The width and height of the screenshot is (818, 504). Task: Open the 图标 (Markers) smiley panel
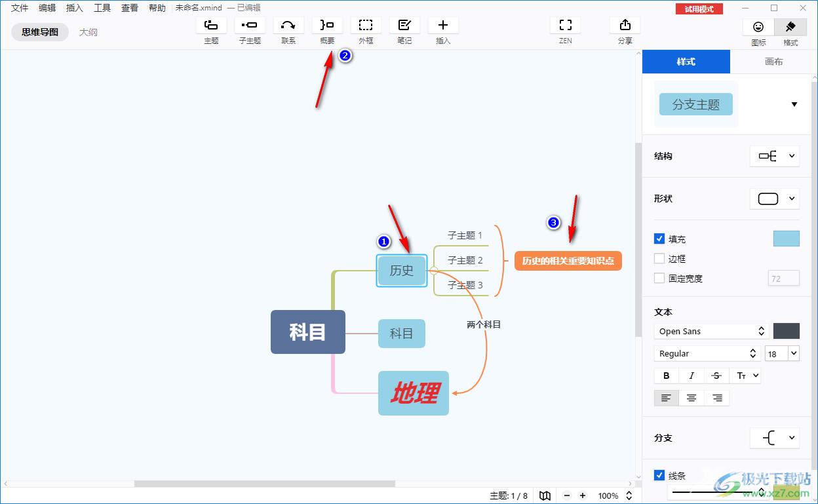coord(758,27)
